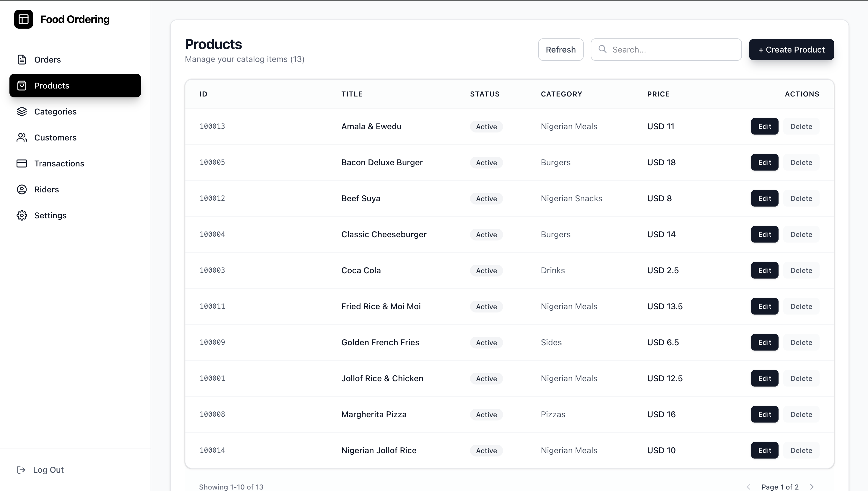Click the Customers people icon

[22, 138]
